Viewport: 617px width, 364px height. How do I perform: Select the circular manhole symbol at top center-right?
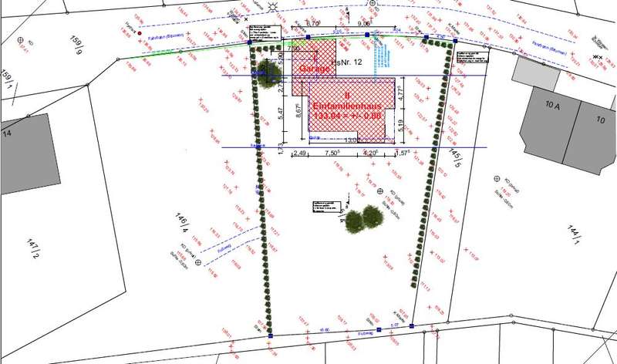pos(373,4)
